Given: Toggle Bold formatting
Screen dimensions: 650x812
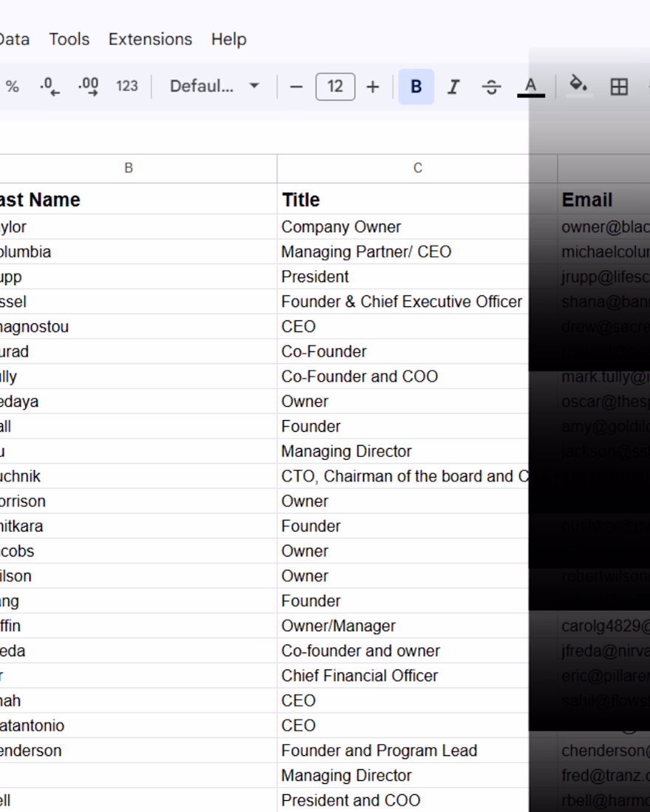Looking at the screenshot, I should point(417,86).
